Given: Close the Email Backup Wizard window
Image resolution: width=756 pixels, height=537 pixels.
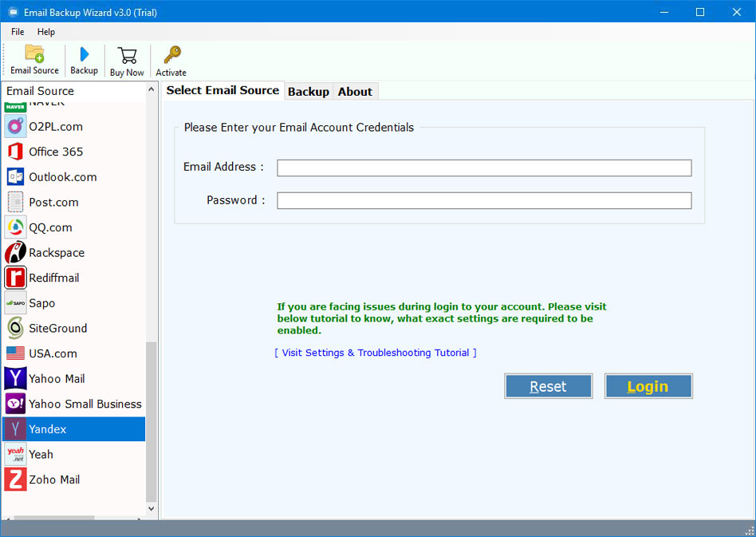Looking at the screenshot, I should (737, 12).
